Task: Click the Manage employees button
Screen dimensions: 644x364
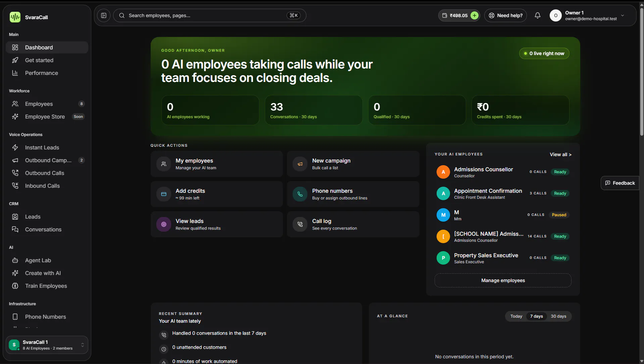Action: (503, 280)
